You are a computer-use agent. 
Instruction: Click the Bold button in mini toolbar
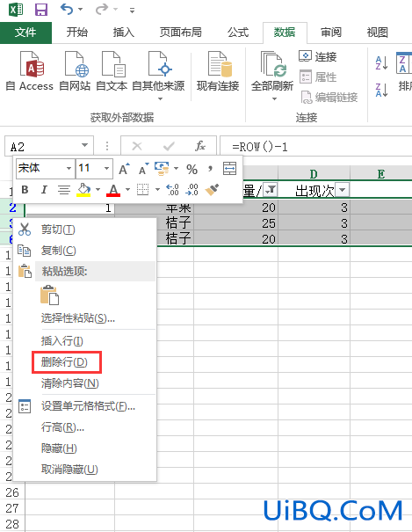coord(25,190)
